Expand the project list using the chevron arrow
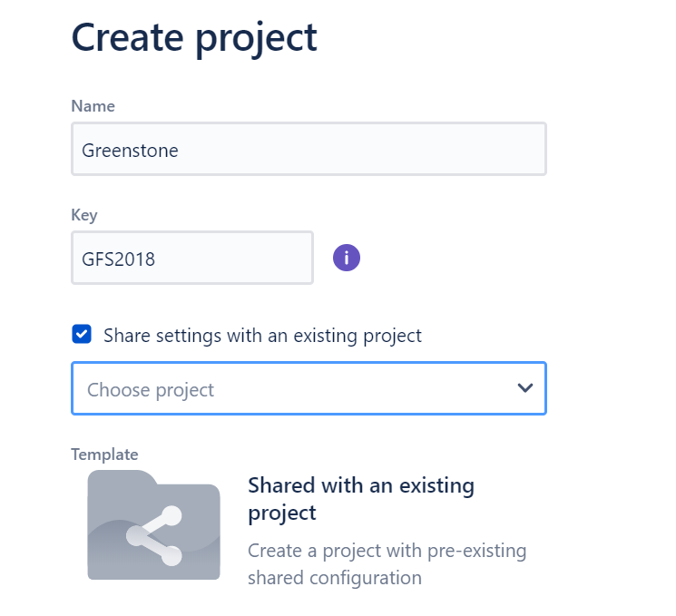 click(524, 388)
